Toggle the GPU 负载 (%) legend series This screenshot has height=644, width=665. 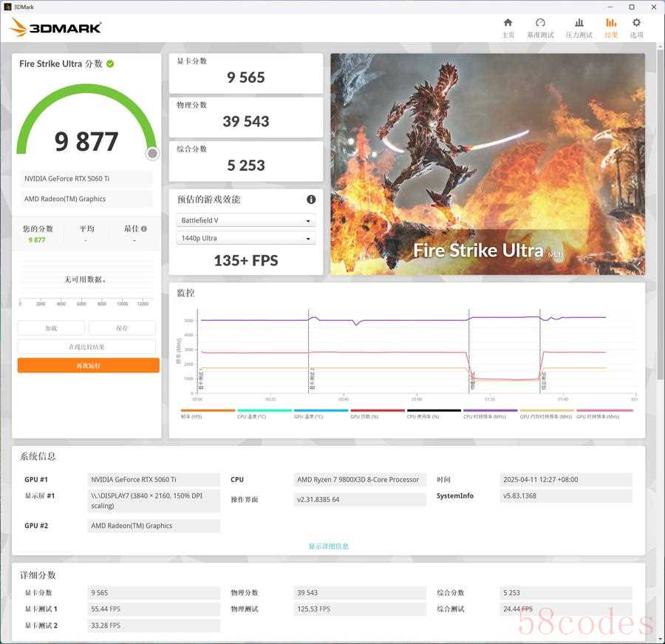378,414
